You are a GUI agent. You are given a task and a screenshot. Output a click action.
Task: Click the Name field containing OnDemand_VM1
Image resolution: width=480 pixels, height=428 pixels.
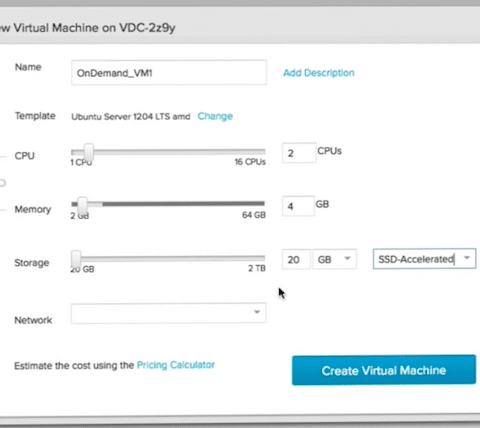pos(169,73)
